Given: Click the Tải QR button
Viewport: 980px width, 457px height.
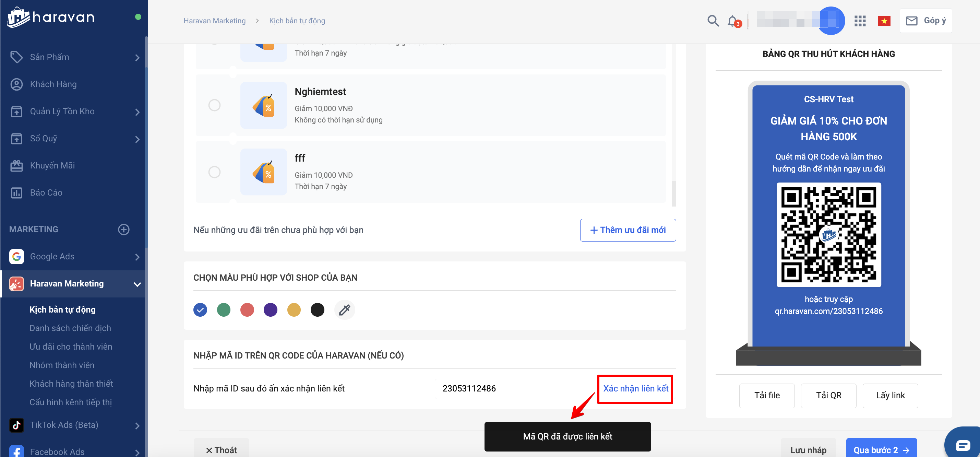Looking at the screenshot, I should [x=828, y=396].
